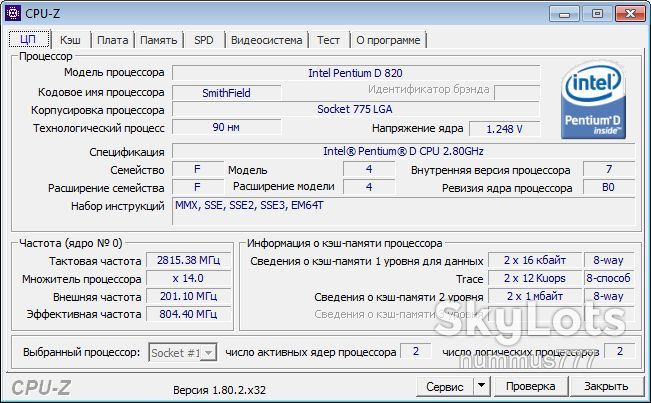Click the stepping value 7
Screen dimensions: 651x403
[x=609, y=169]
